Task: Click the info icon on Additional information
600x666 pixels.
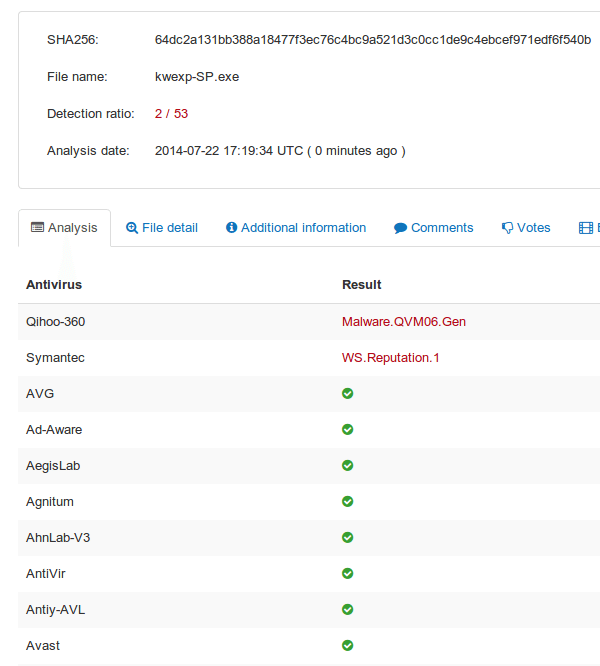Action: 231,228
